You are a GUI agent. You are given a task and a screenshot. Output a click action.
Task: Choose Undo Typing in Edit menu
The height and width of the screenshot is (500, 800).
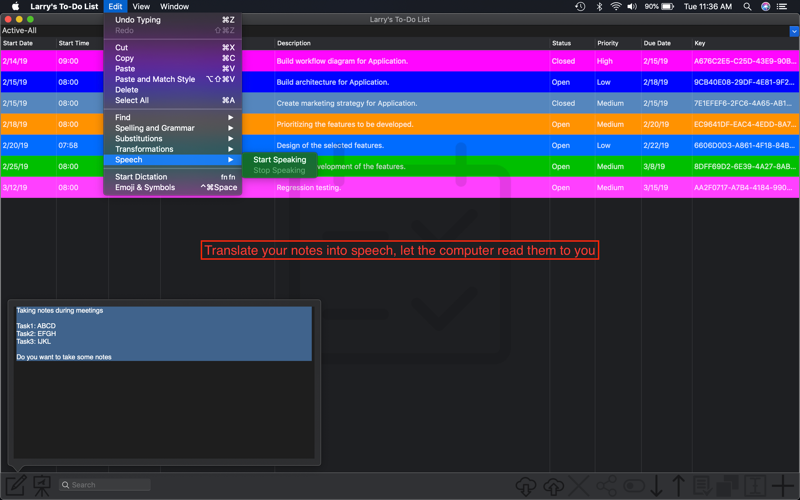172,20
